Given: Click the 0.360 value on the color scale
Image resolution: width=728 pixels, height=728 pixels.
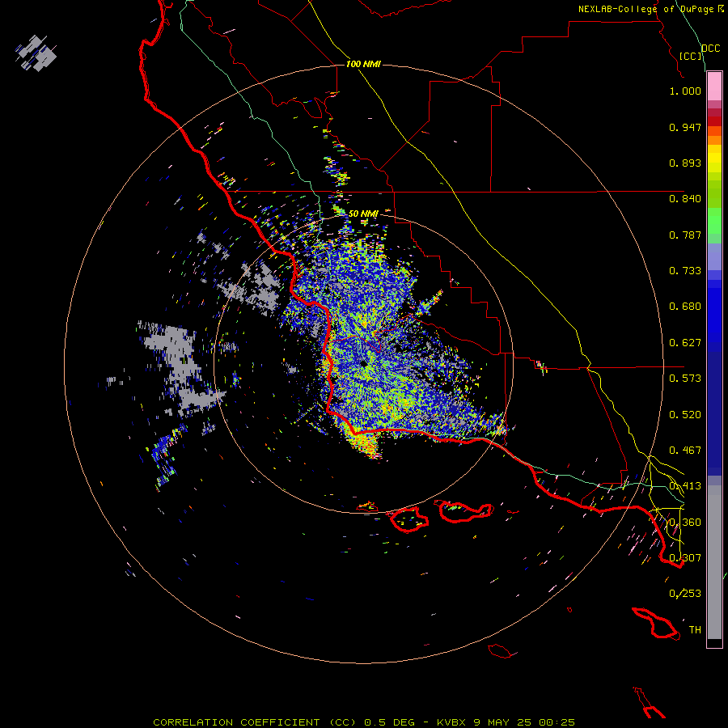Looking at the screenshot, I should [685, 523].
